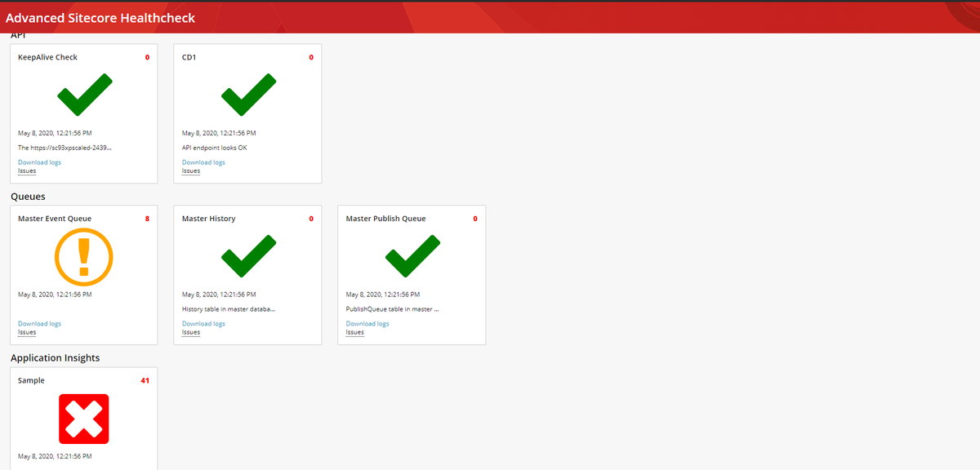
Task: Click the timestamp on Master History card
Action: [219, 295]
